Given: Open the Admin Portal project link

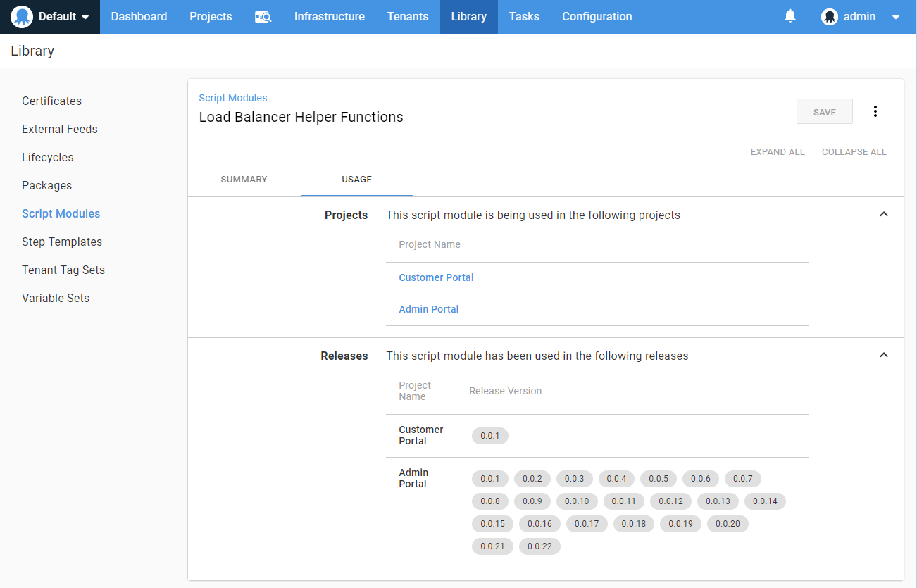Looking at the screenshot, I should [x=428, y=309].
